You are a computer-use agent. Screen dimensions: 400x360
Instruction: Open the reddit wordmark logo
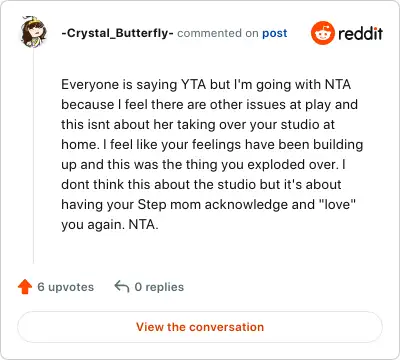(x=360, y=33)
